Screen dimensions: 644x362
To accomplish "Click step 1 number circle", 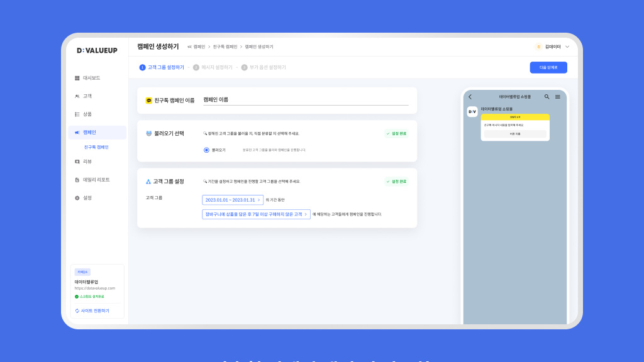I will point(143,67).
